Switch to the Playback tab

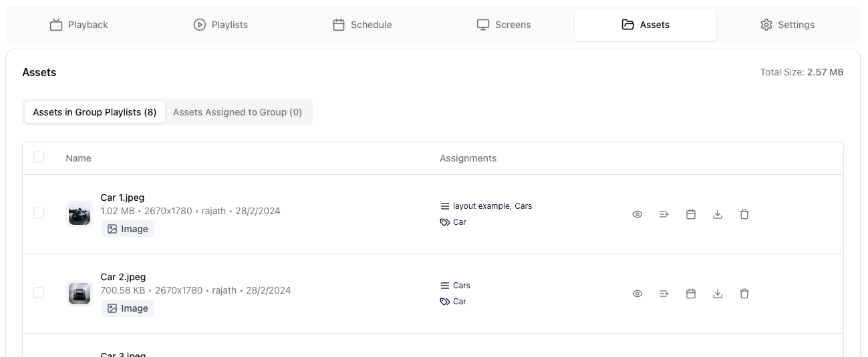79,25
